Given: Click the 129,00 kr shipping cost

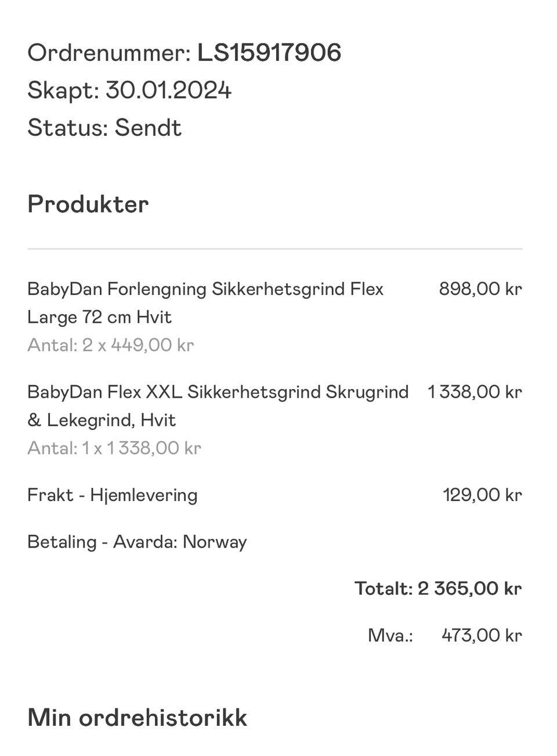Looking at the screenshot, I should point(483,495).
